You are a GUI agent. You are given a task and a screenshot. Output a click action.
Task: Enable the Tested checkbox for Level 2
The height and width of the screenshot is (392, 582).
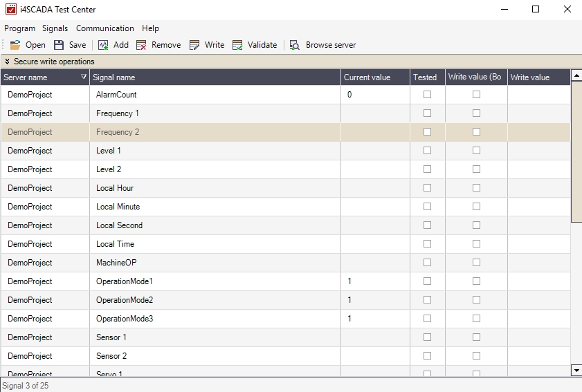tap(427, 169)
